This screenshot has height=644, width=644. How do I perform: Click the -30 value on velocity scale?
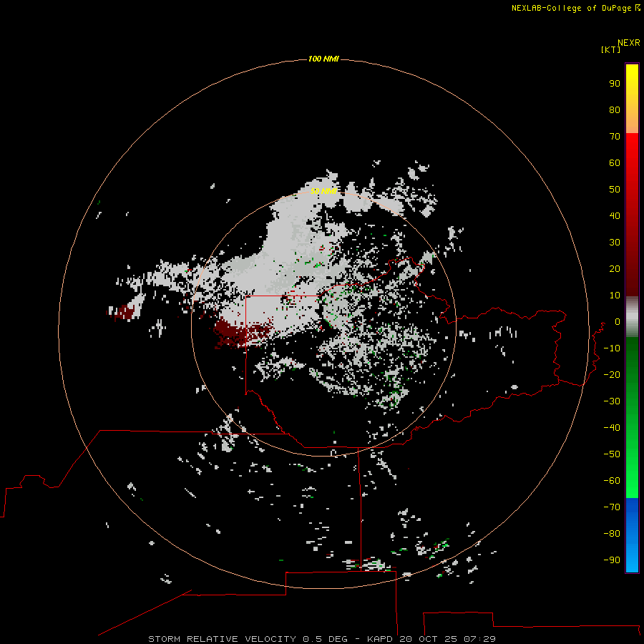612,401
